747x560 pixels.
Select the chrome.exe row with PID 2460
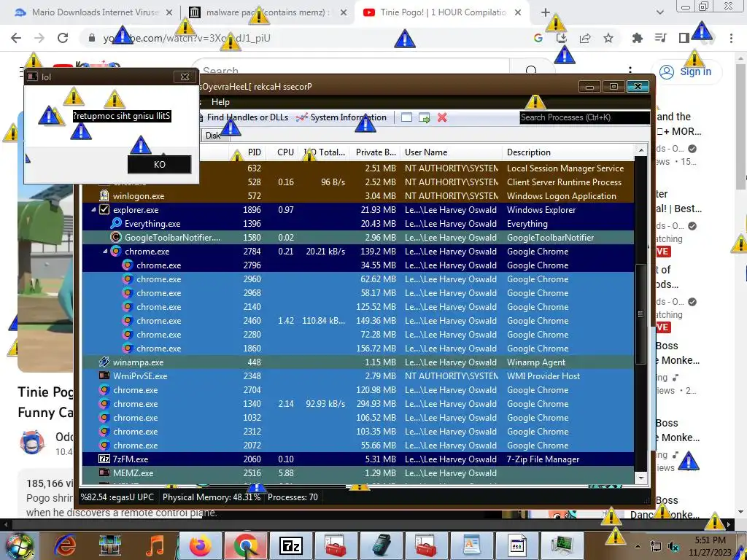point(358,321)
